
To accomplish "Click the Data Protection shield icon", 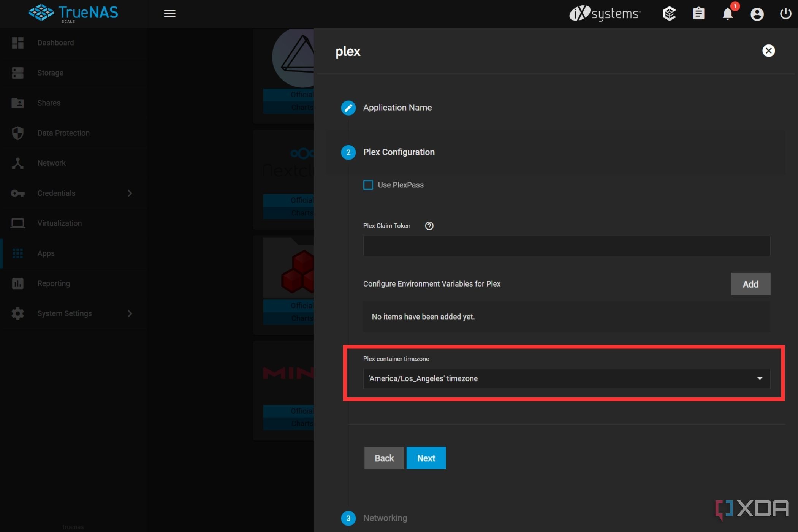I will click(17, 133).
